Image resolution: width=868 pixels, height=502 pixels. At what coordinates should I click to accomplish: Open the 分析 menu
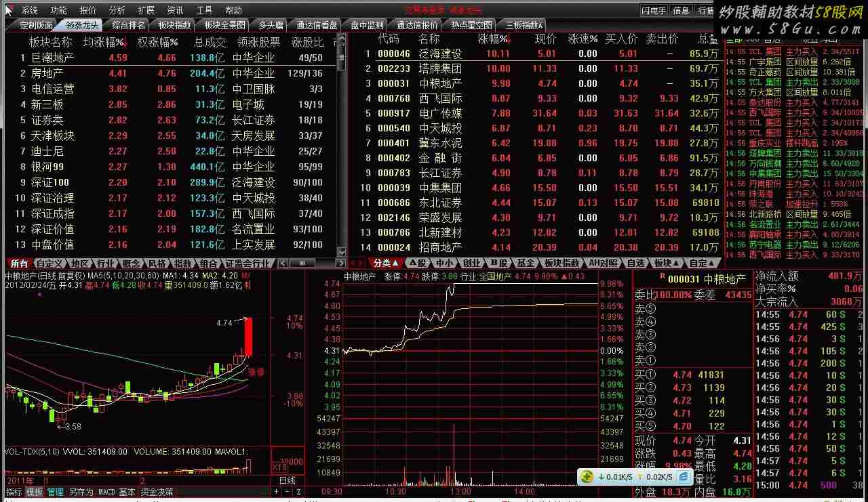tap(117, 10)
